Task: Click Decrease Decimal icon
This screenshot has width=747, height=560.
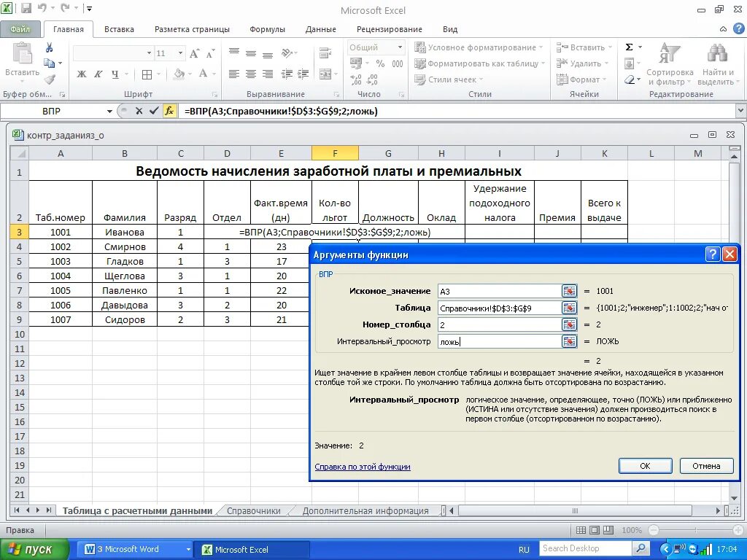Action: (373, 79)
